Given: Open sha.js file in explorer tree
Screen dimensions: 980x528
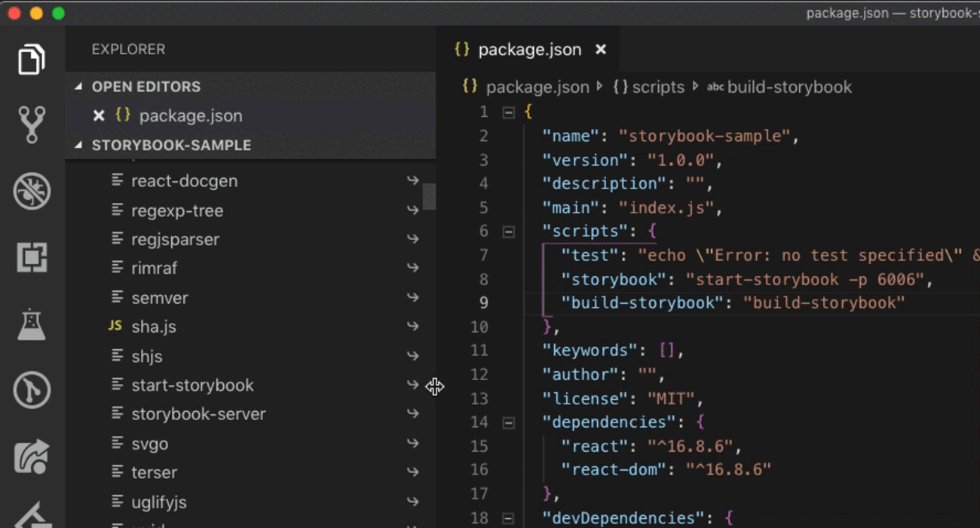Looking at the screenshot, I should point(154,327).
